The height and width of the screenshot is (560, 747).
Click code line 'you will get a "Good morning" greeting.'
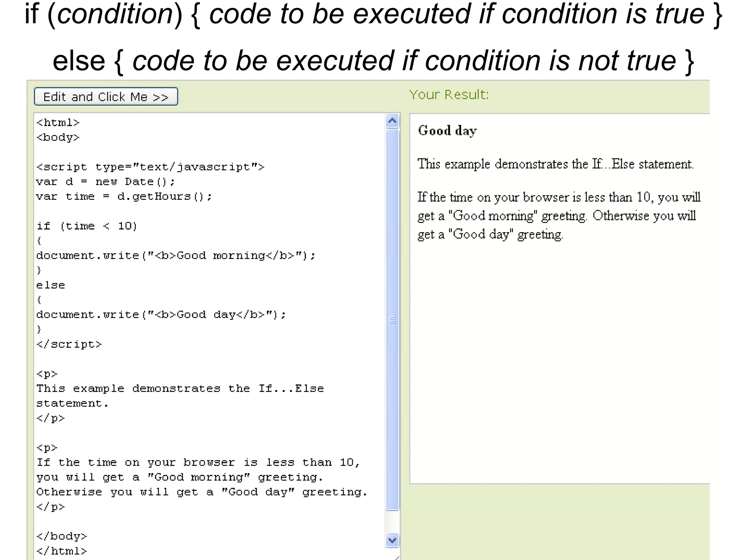click(x=180, y=477)
